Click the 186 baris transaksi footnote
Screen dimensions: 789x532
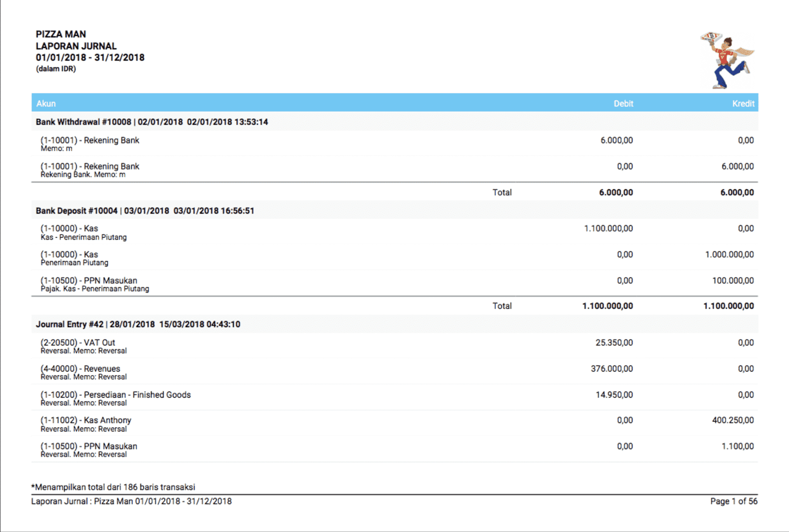[113, 487]
